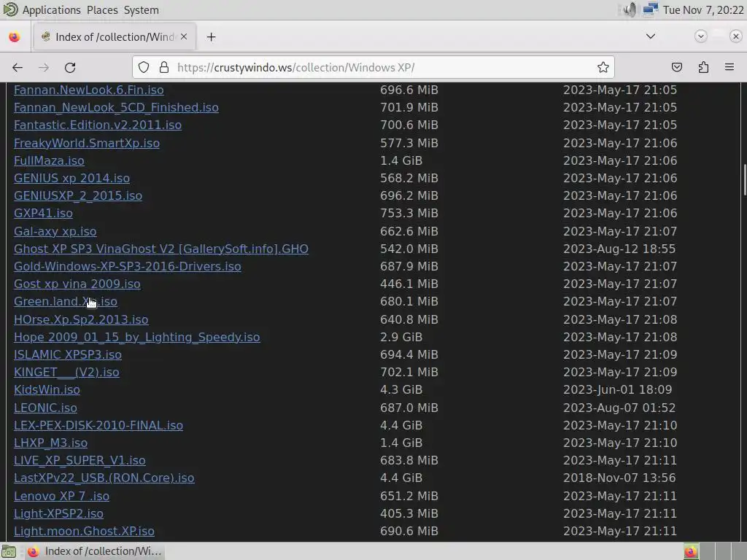
Task: Click KidsWin.iso link
Action: 47,390
